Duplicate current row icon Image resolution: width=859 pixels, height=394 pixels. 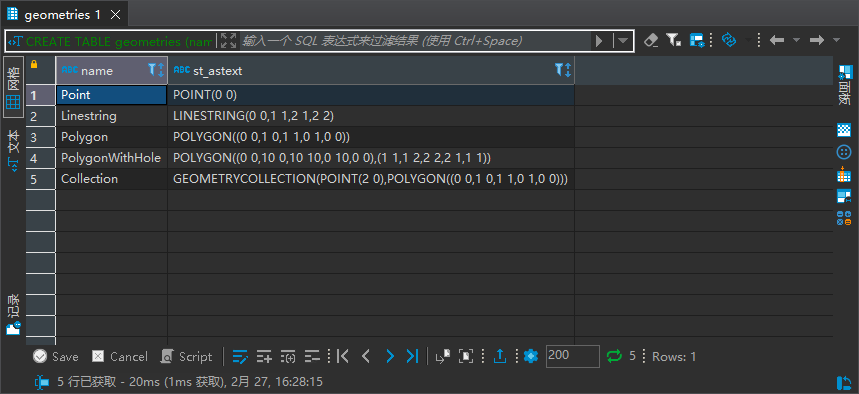pyautogui.click(x=288, y=357)
